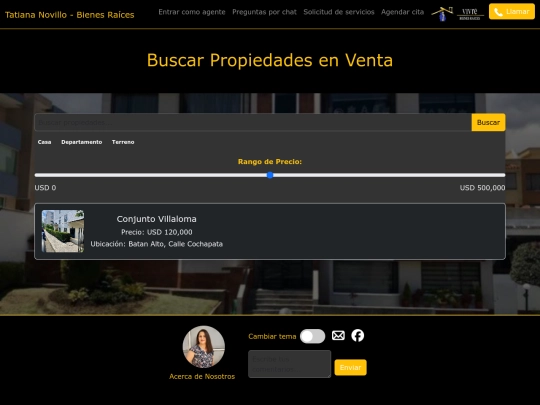Viewport: 540px width, 405px height.
Task: Open Preguntas por chat menu item
Action: tap(264, 12)
